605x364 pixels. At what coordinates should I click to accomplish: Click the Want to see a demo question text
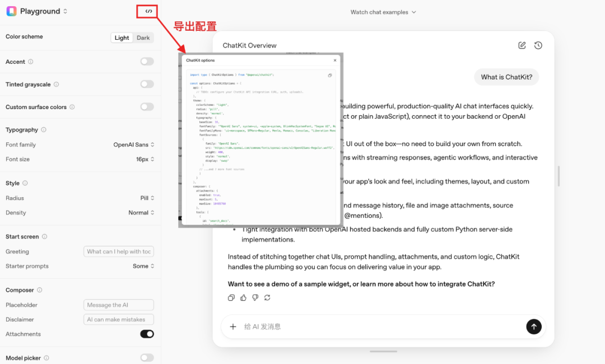[361, 284]
